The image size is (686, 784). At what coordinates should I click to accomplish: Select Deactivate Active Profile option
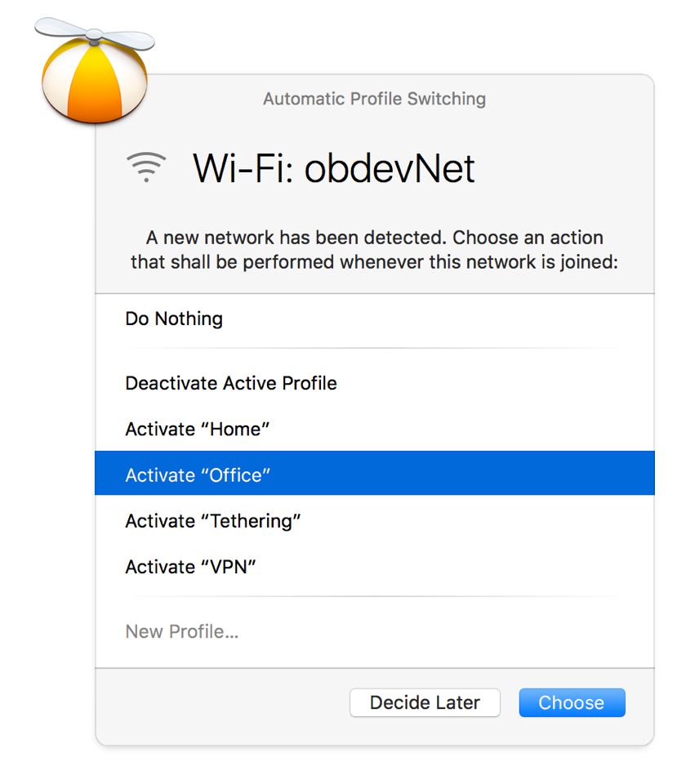375,384
